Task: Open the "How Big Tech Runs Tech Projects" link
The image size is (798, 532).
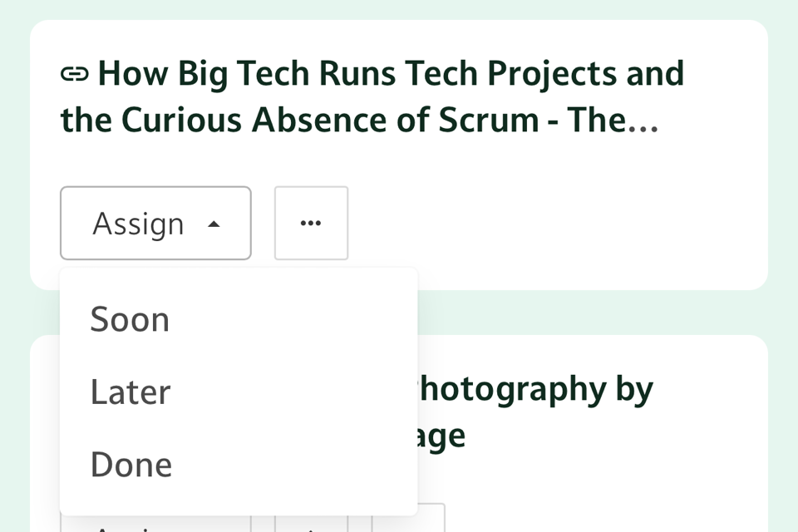Action: (391, 74)
